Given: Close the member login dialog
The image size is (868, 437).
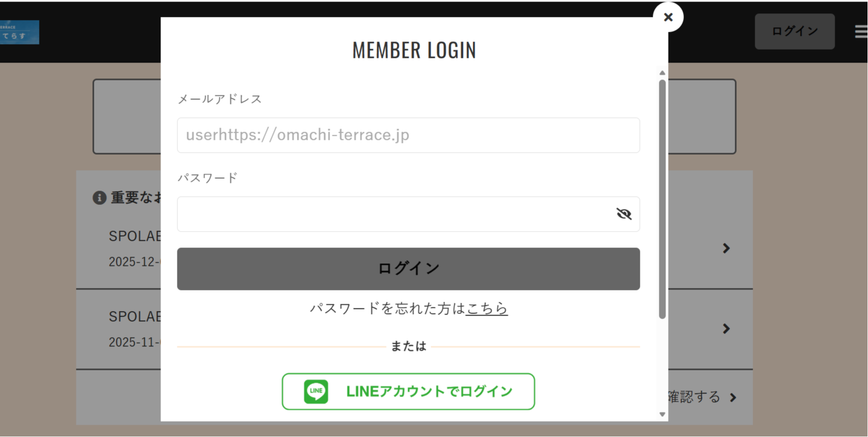Looking at the screenshot, I should click(668, 17).
